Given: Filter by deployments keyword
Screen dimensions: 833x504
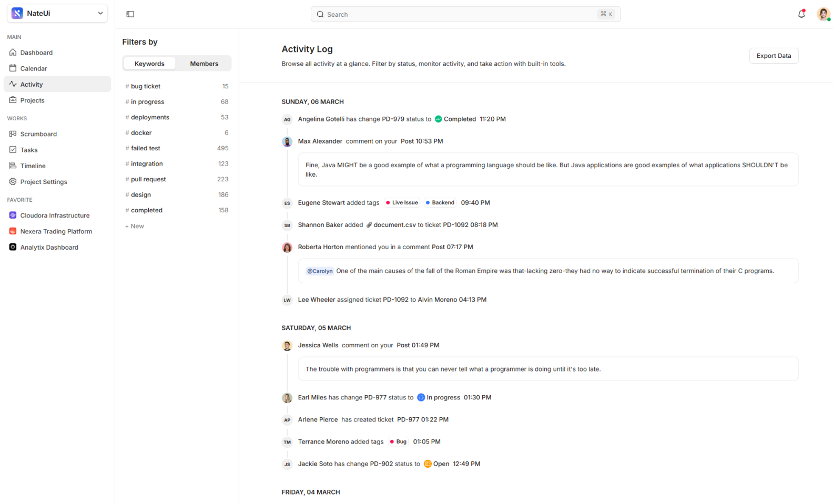Looking at the screenshot, I should point(177,117).
